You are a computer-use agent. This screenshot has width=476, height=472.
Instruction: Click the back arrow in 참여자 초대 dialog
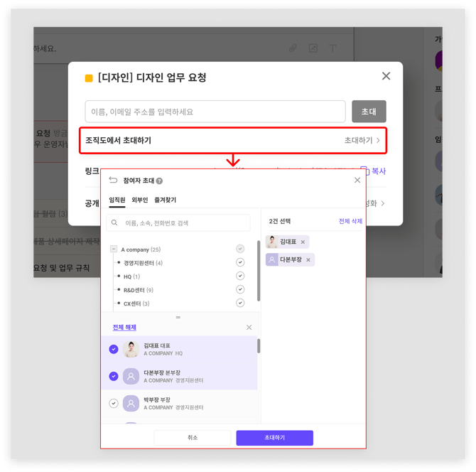113,181
